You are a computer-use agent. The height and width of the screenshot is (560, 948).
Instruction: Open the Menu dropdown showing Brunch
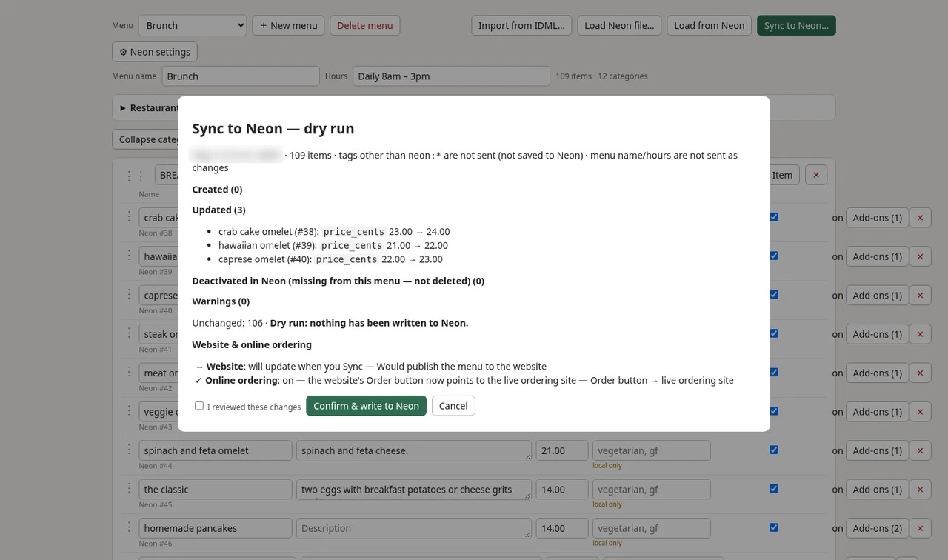[193, 25]
